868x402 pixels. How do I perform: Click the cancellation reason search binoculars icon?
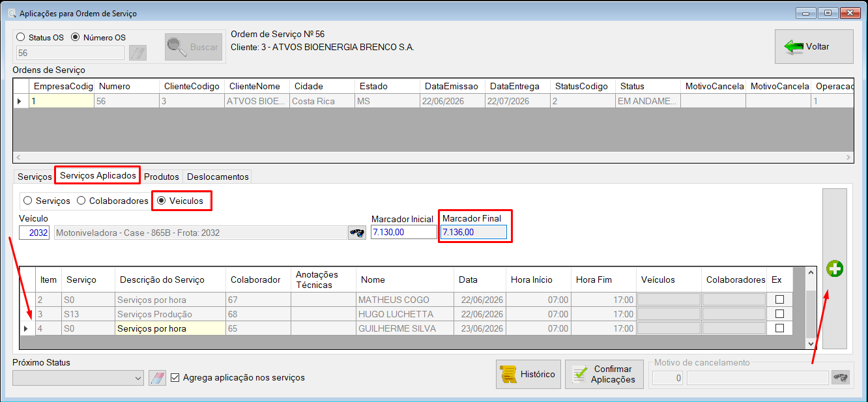click(841, 377)
